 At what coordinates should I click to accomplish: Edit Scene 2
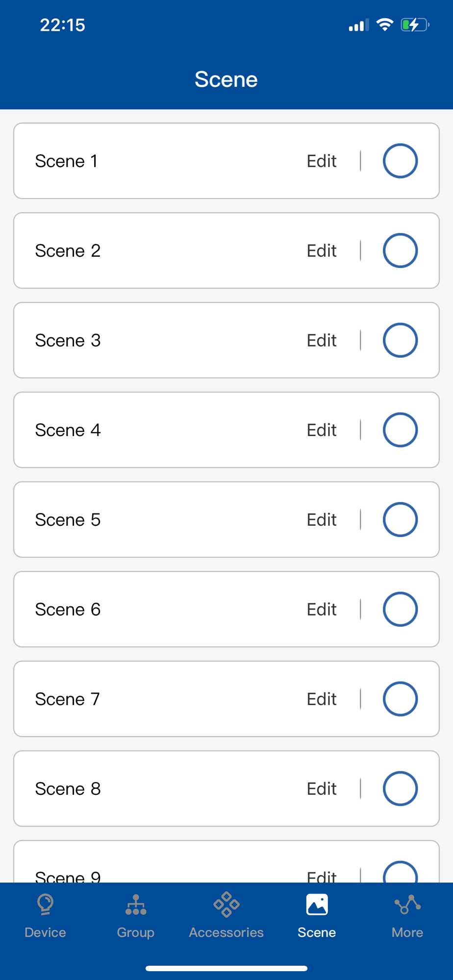(322, 250)
